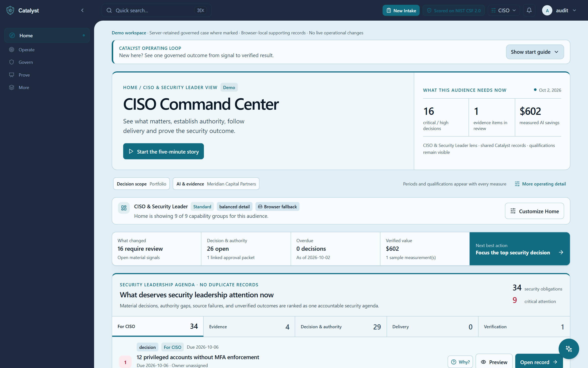Collapse the sidebar with the chevron
Image resolution: width=588 pixels, height=368 pixels.
82,10
